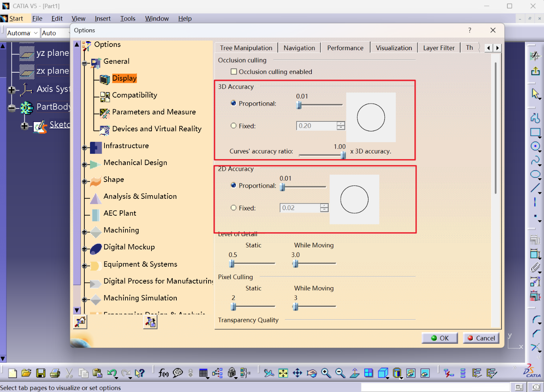
Task: Click the Open file folder icon
Action: (x=27, y=373)
